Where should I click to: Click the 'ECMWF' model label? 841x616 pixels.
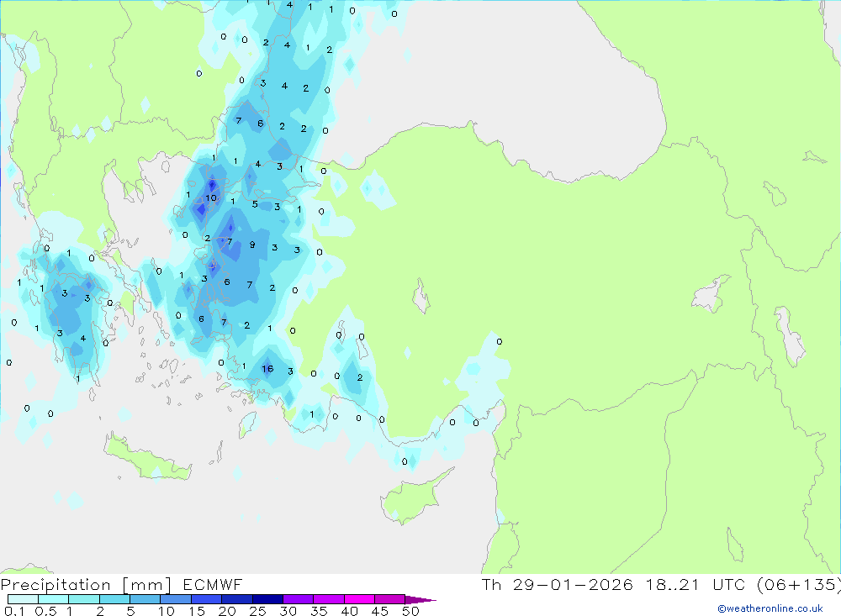point(213,584)
